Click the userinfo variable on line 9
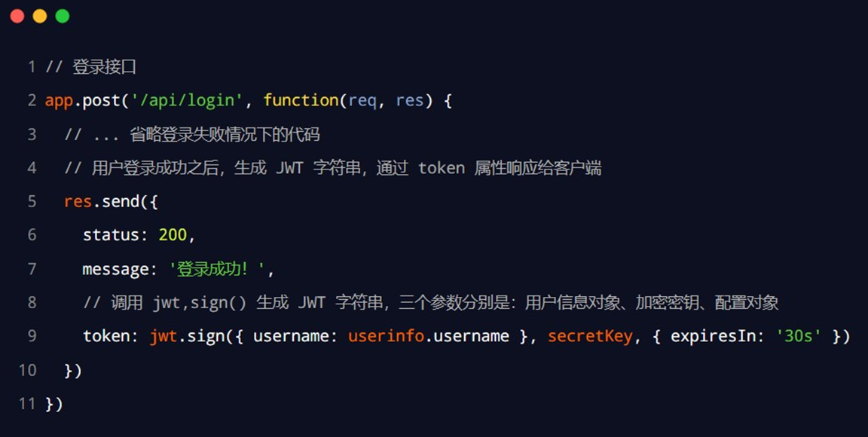Viewport: 868px width, 437px height. [x=384, y=336]
